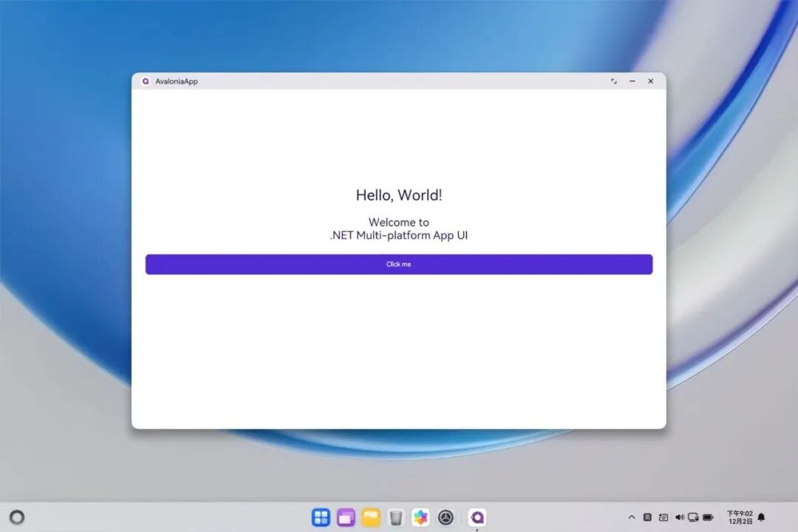Open the notification bell icon

point(761,517)
